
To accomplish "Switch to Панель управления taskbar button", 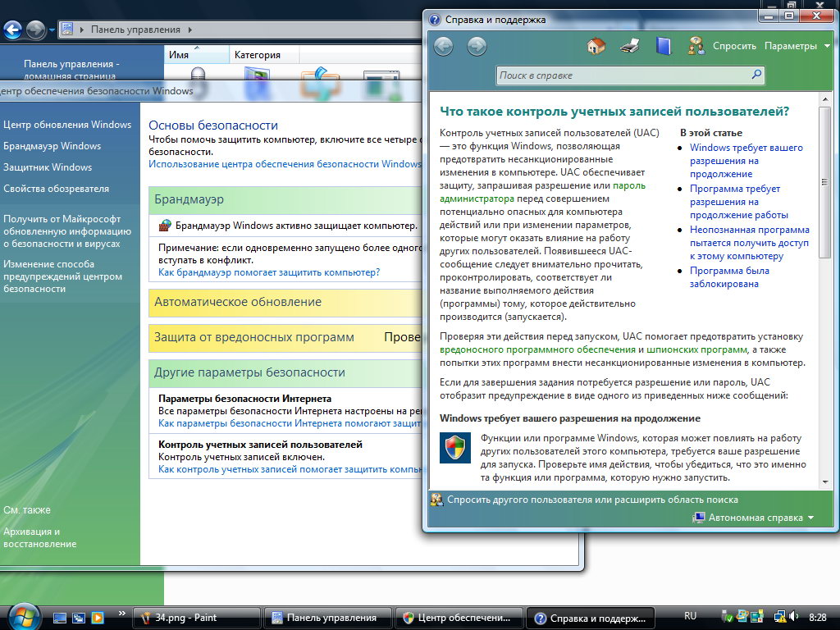I will coord(327,618).
